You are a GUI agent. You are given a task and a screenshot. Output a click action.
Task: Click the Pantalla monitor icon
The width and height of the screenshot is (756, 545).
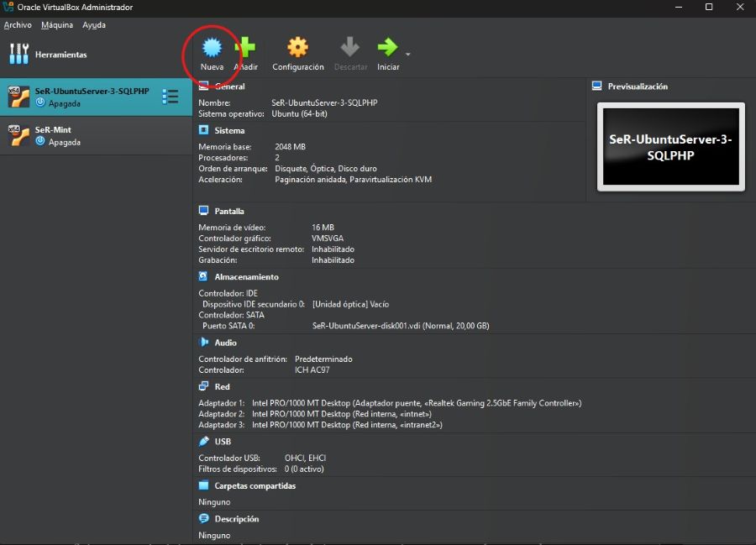point(203,211)
